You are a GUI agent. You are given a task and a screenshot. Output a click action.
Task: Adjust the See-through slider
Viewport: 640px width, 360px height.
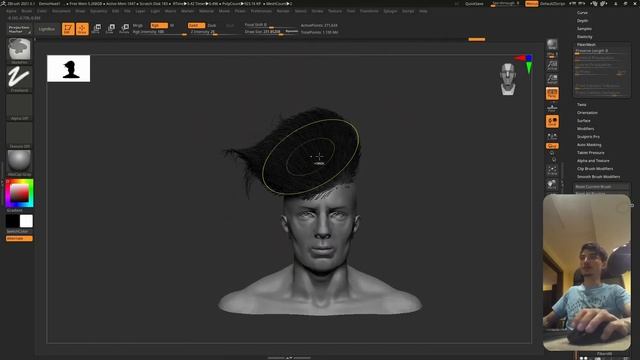(505, 4)
